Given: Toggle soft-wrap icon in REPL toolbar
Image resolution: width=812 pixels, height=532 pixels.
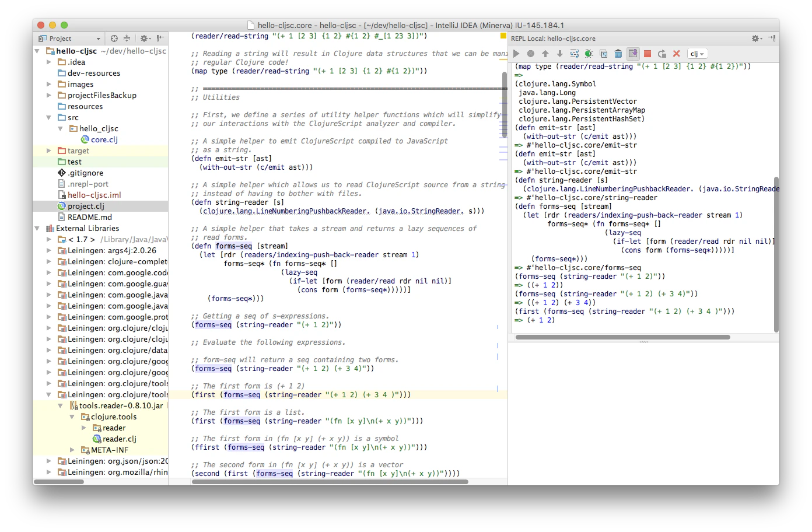Looking at the screenshot, I should (574, 54).
